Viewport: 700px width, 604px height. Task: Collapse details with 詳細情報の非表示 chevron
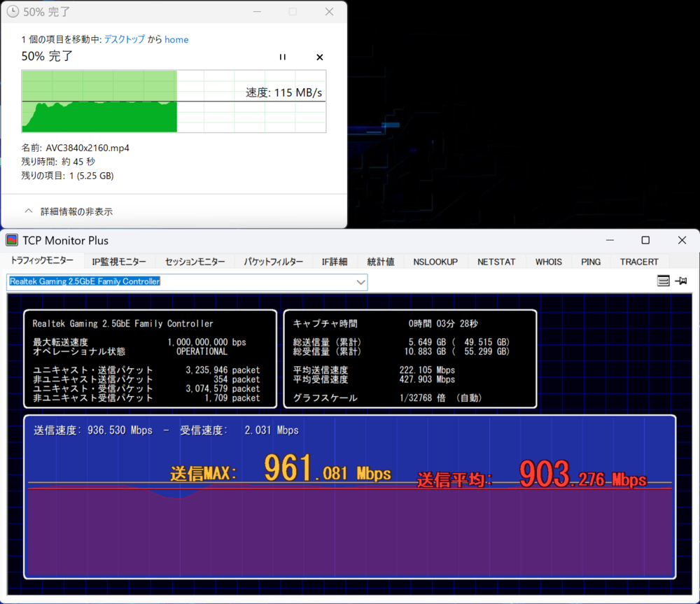click(29, 211)
